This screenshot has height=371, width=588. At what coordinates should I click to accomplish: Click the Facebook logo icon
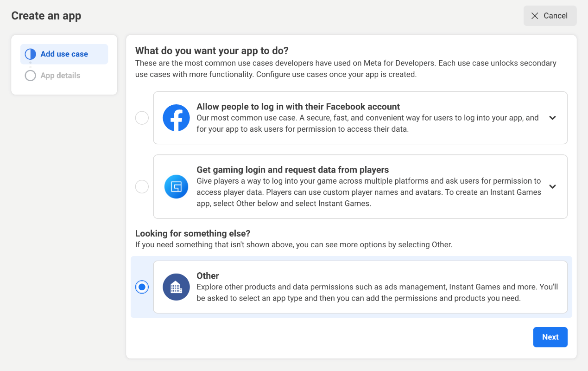pos(176,118)
